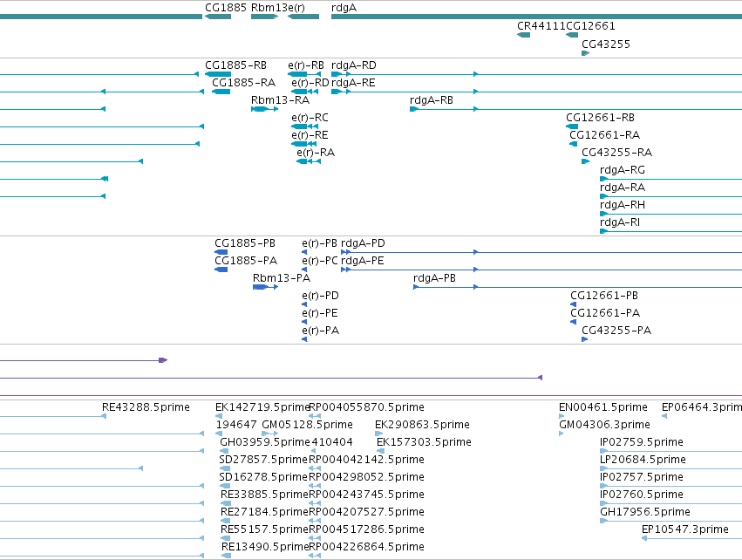Click transcript rdgA-RE label
This screenshot has height=560, width=742.
point(353,83)
